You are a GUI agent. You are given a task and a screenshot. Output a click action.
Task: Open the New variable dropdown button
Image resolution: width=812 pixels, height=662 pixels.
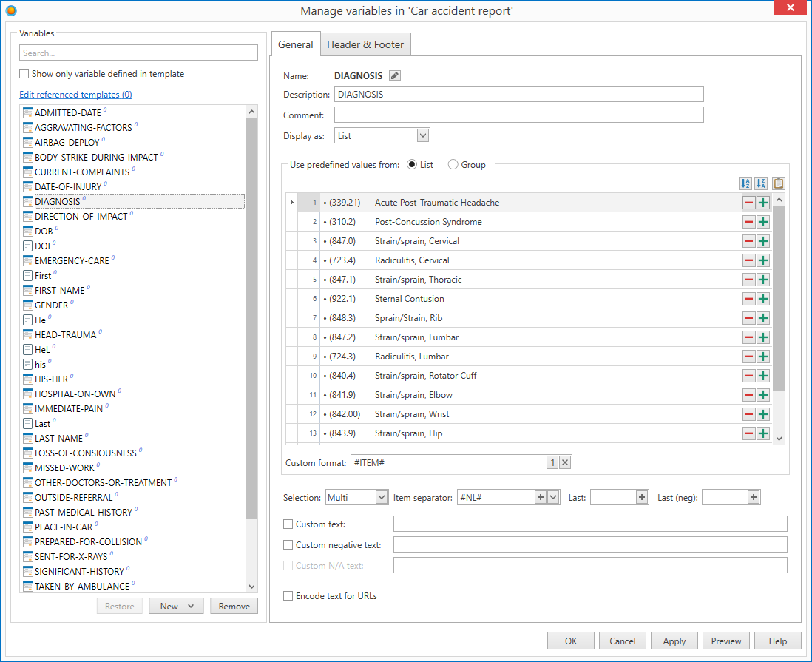(176, 606)
